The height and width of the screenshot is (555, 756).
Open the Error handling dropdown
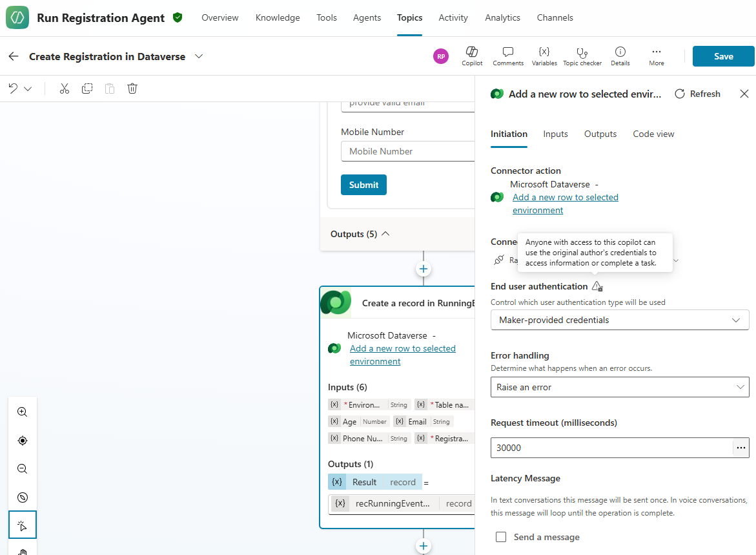[x=619, y=387]
